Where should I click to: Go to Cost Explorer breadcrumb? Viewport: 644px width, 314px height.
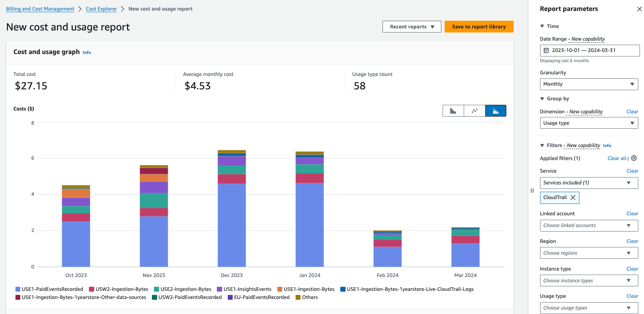[x=101, y=9]
